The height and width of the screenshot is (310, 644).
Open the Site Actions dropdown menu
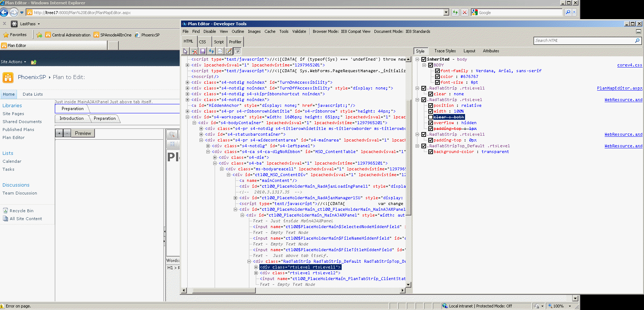13,62
